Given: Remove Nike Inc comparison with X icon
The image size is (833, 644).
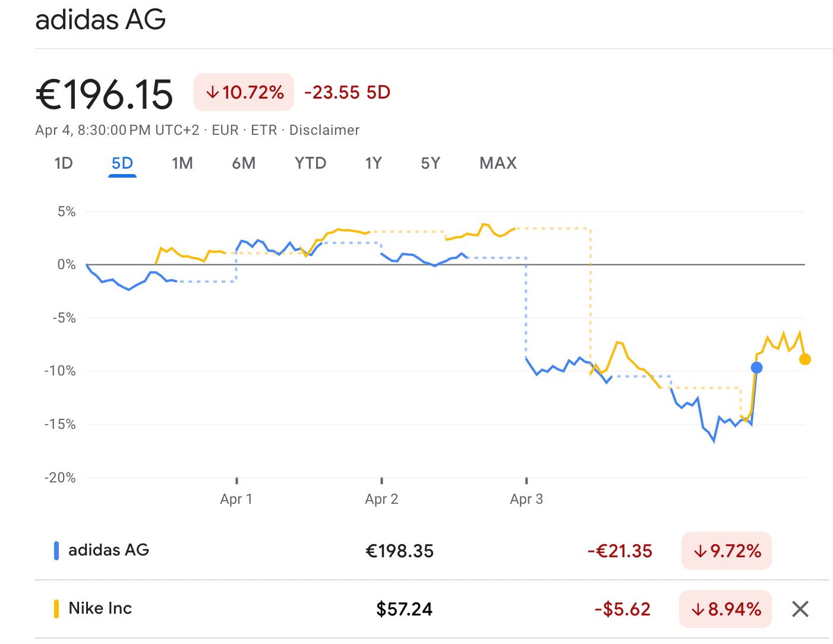Looking at the screenshot, I should coord(800,609).
